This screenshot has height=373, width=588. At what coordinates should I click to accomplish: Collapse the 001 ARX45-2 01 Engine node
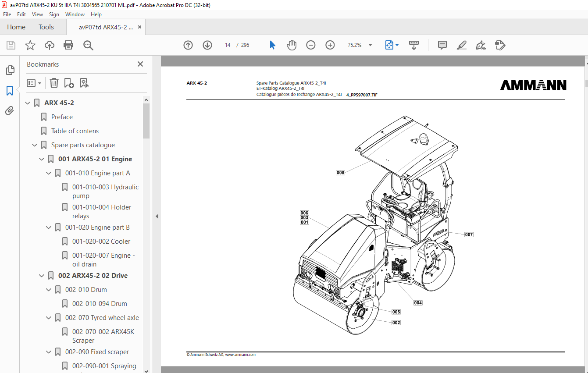[42, 159]
